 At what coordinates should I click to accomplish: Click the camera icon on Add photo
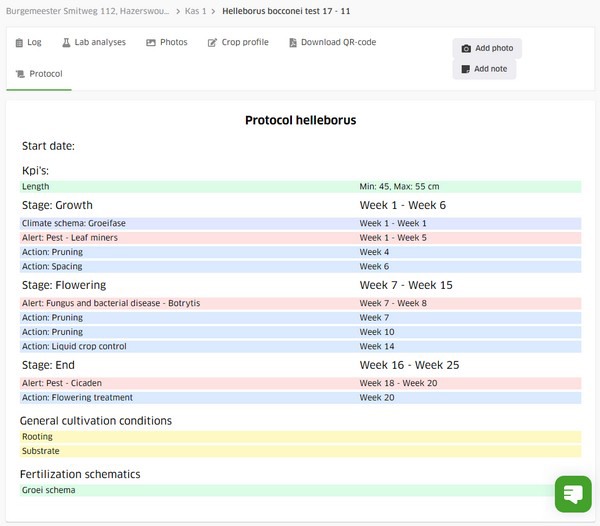(x=466, y=49)
